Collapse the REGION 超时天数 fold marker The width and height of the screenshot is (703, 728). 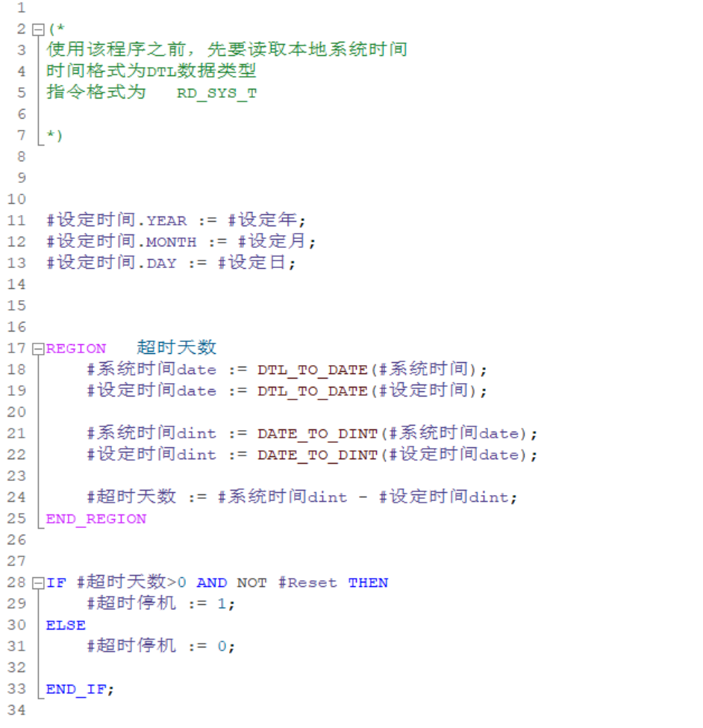[38, 349]
